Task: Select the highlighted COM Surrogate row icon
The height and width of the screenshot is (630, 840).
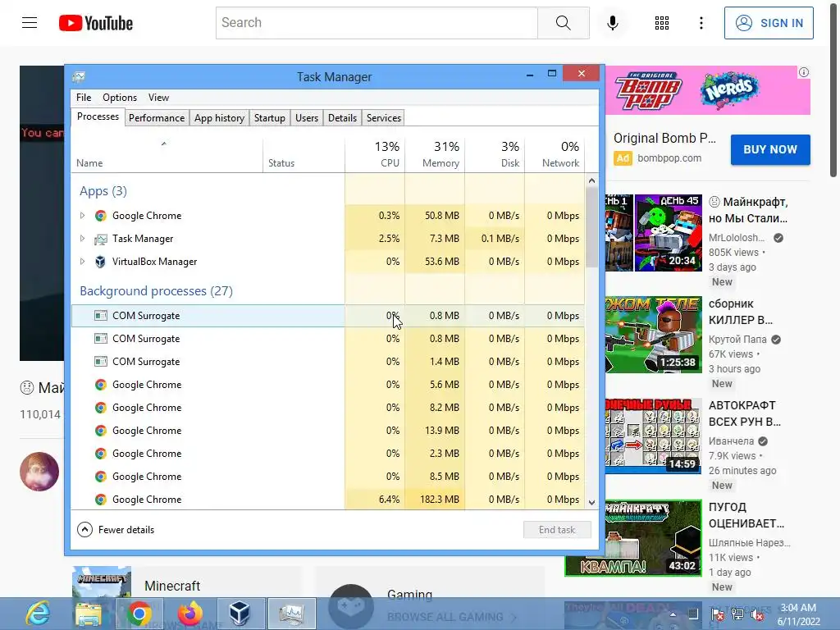Action: tap(100, 316)
